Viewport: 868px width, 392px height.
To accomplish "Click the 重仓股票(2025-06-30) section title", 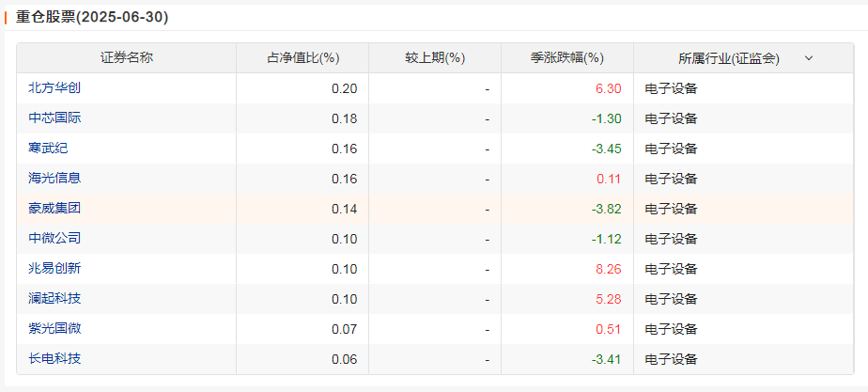I will click(x=92, y=18).
